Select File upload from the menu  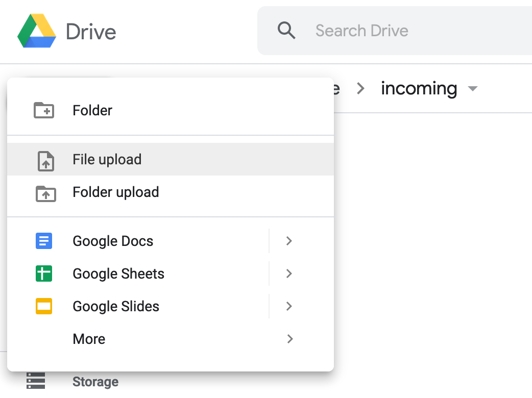point(107,160)
